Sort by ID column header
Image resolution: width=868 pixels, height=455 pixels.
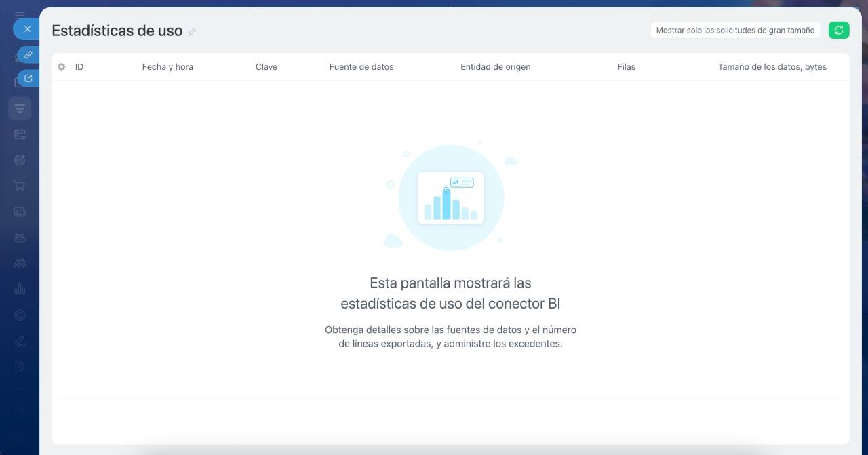click(x=79, y=67)
